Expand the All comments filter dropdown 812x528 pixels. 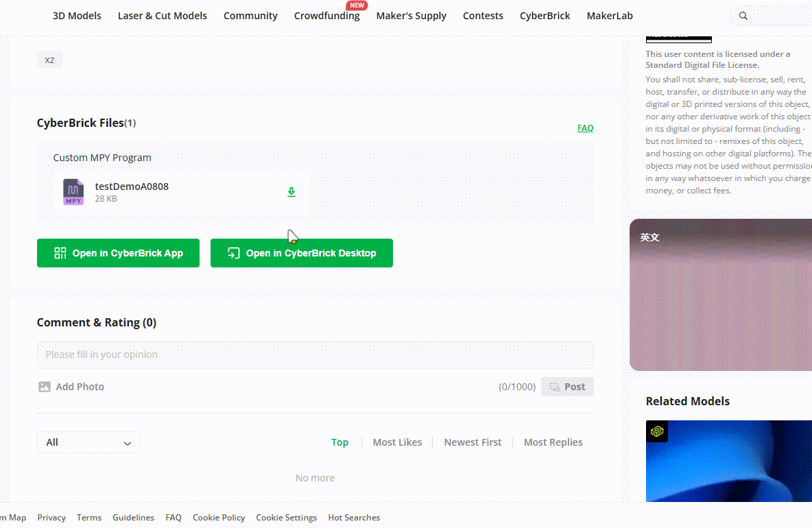click(88, 442)
